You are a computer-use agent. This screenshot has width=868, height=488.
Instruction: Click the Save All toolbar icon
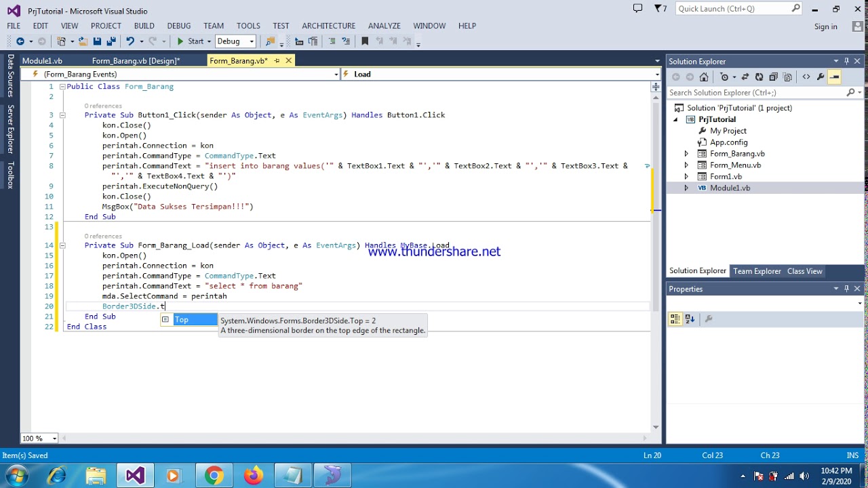click(x=111, y=41)
